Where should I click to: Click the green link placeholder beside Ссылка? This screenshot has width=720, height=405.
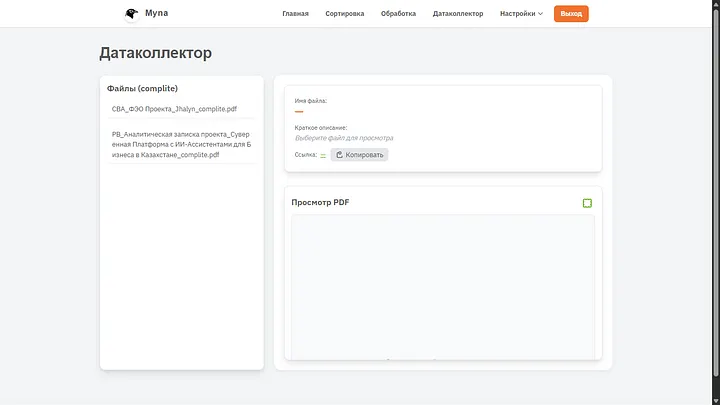(x=323, y=156)
